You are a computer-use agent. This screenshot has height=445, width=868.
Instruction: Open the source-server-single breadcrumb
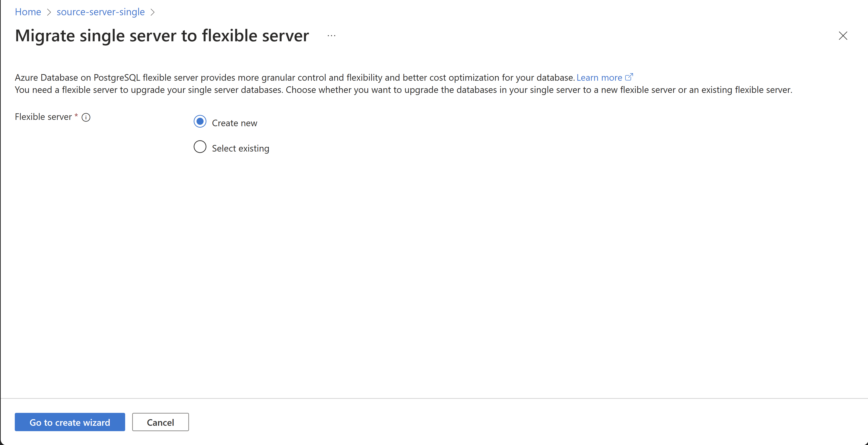(x=100, y=12)
